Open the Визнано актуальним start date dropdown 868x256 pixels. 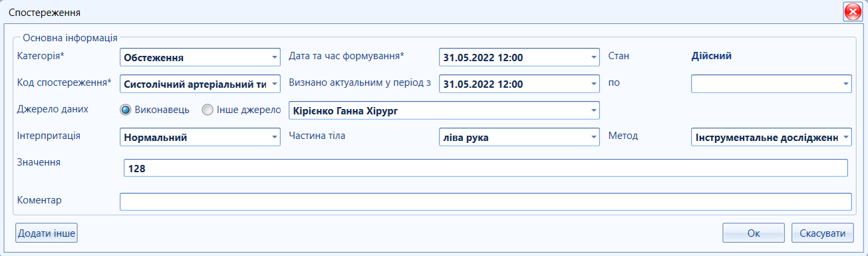pyautogui.click(x=594, y=84)
